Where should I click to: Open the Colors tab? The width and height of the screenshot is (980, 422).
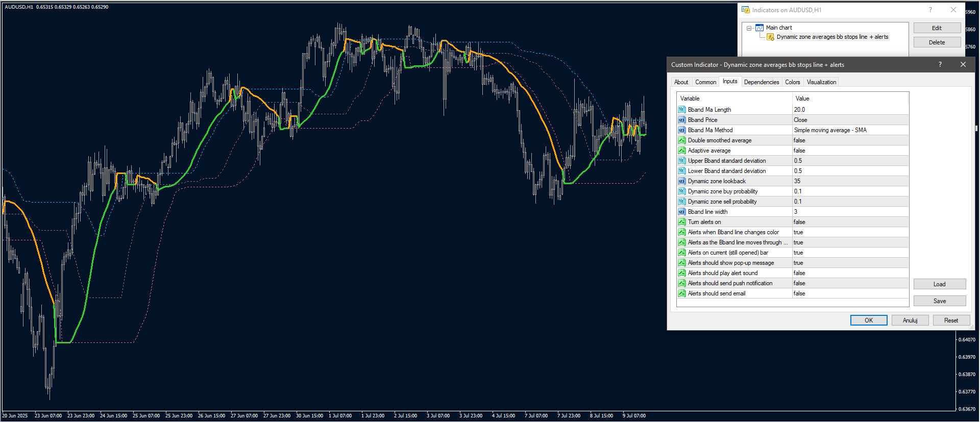(x=793, y=82)
